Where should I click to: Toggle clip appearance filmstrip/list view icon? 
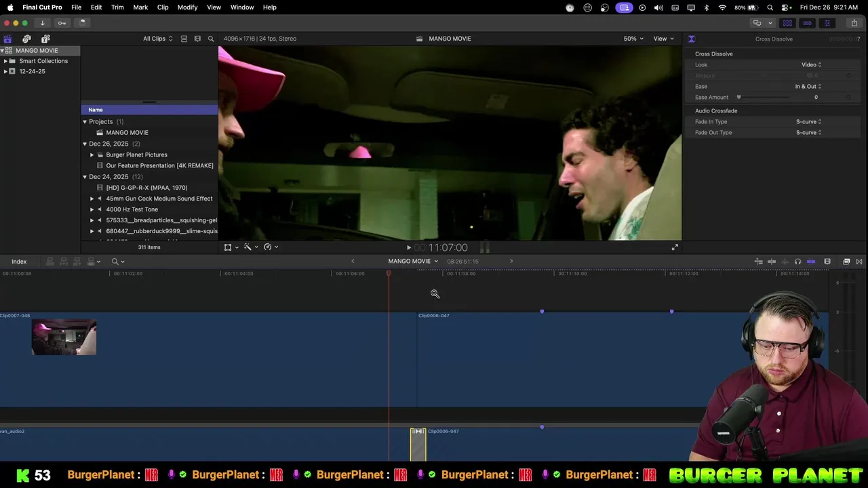pyautogui.click(x=184, y=39)
